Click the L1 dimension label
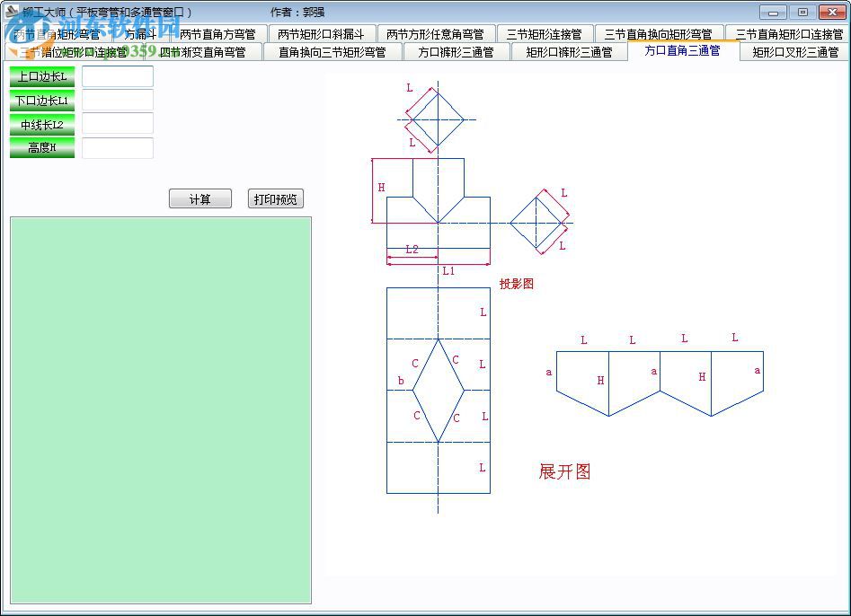This screenshot has width=851, height=616. [448, 270]
